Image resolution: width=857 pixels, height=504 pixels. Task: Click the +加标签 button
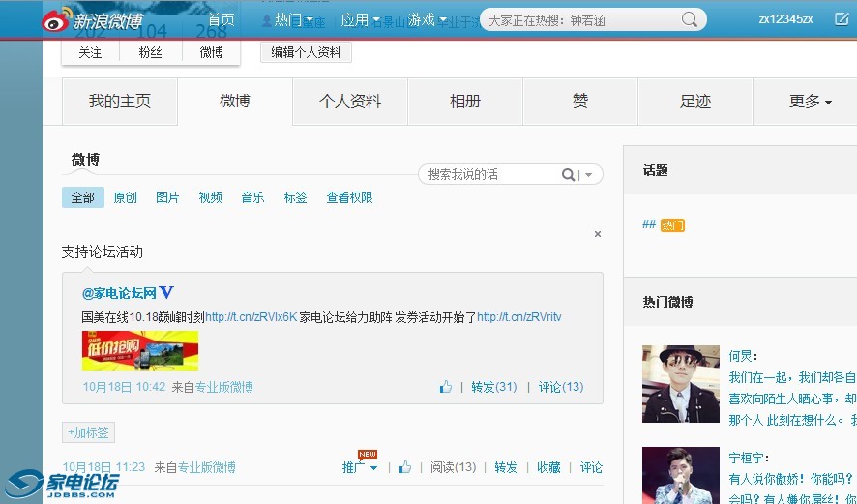pos(89,433)
